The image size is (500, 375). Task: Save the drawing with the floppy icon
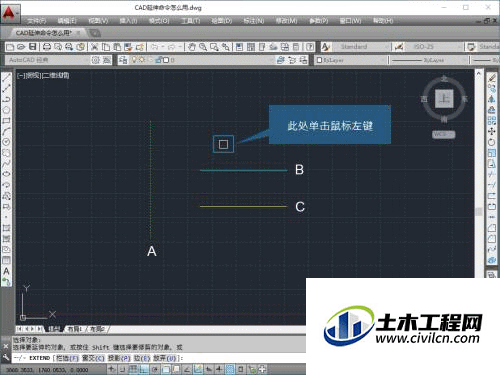(32, 47)
